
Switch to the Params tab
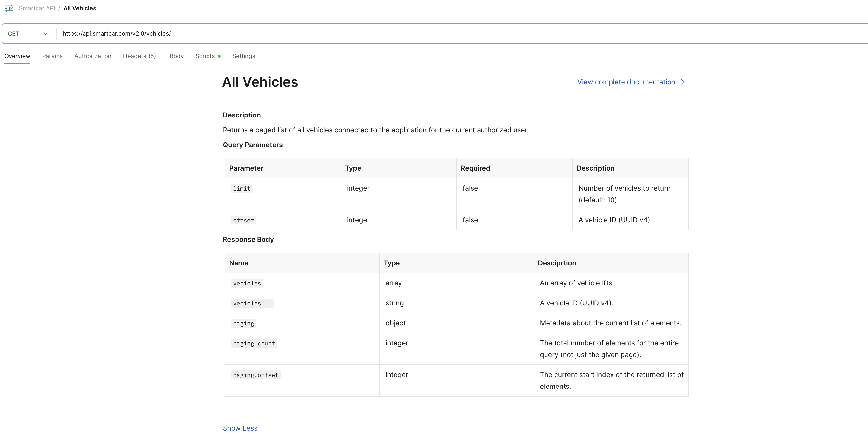pyautogui.click(x=52, y=56)
